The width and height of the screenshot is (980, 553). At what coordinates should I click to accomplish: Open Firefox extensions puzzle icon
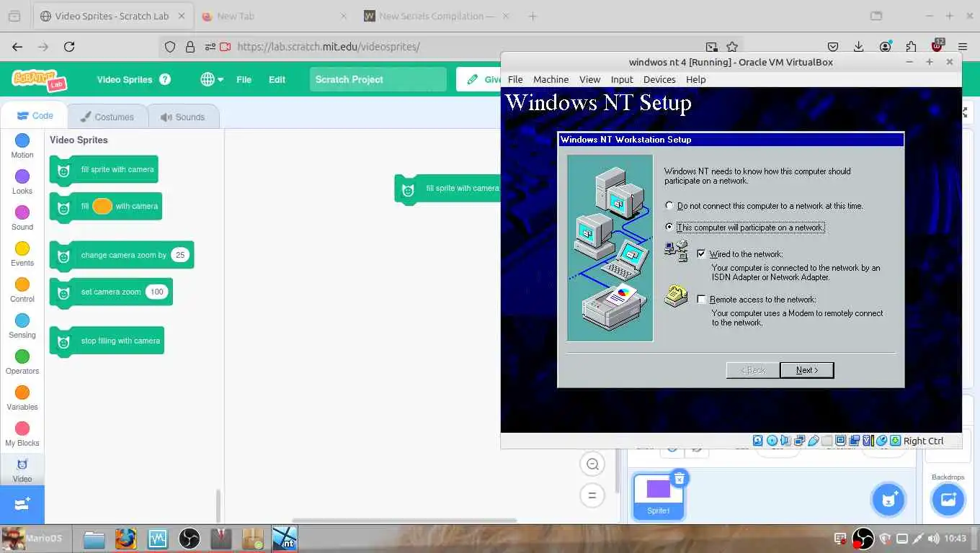(x=911, y=47)
